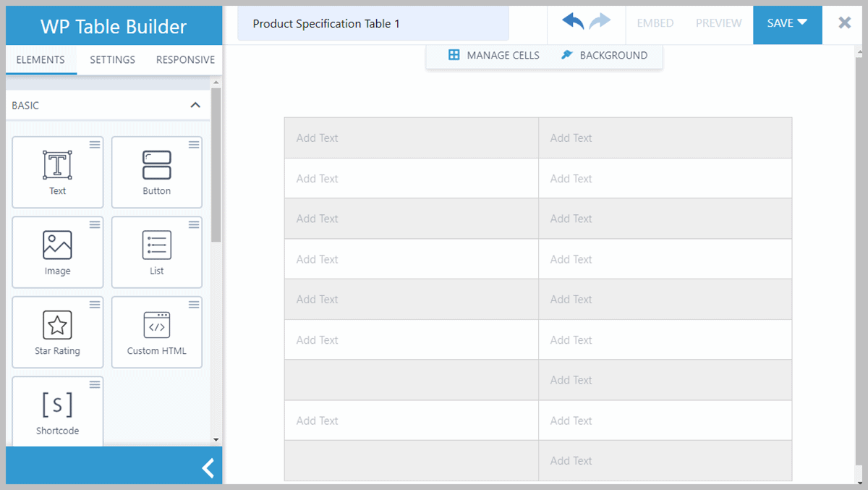This screenshot has height=490, width=868.
Task: Switch to the Settings tab
Action: 112,60
